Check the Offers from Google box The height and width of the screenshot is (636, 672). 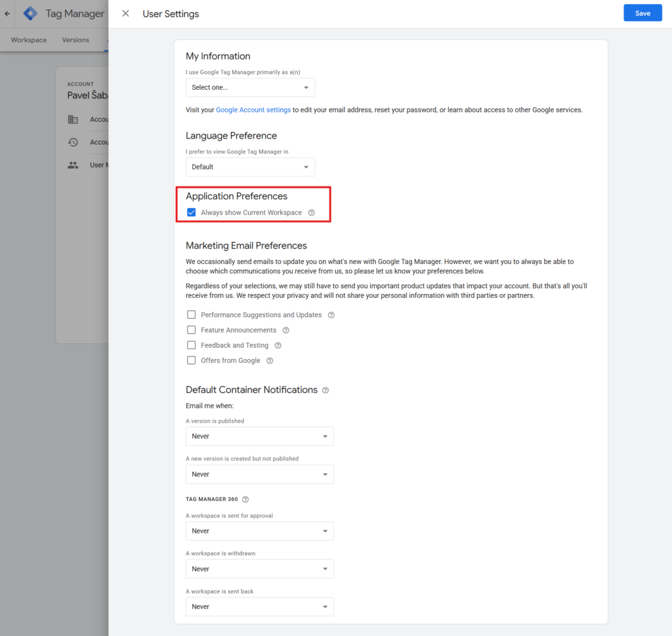[191, 360]
